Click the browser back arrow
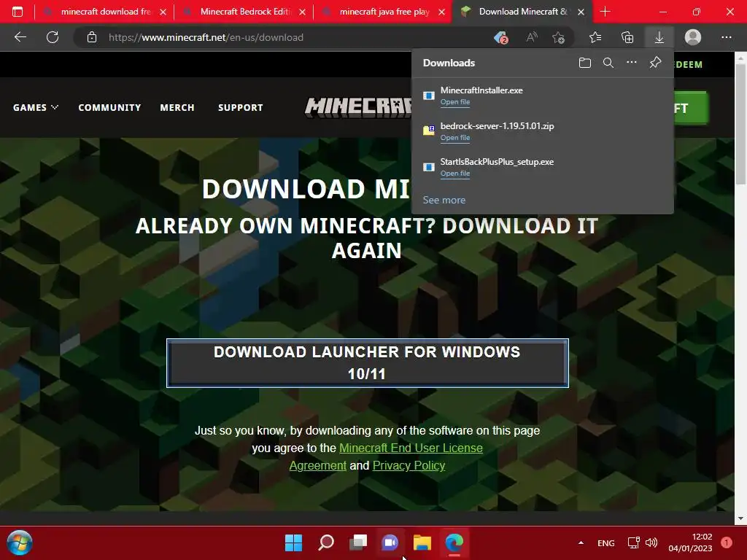 pyautogui.click(x=20, y=37)
